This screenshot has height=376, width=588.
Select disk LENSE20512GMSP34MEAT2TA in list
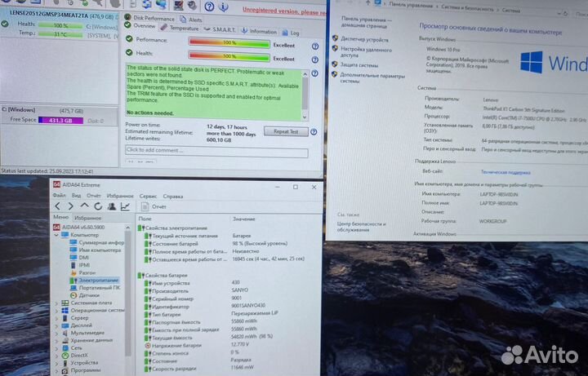tap(60, 23)
